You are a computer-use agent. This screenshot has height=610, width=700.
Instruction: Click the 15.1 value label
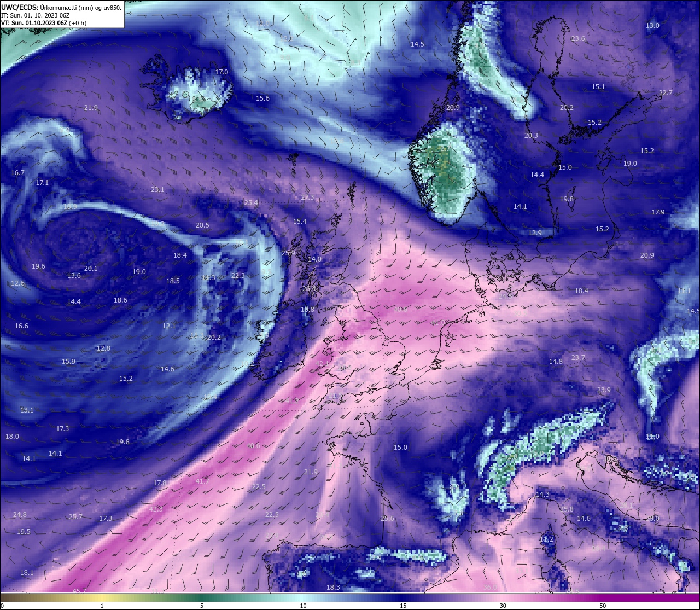(598, 88)
